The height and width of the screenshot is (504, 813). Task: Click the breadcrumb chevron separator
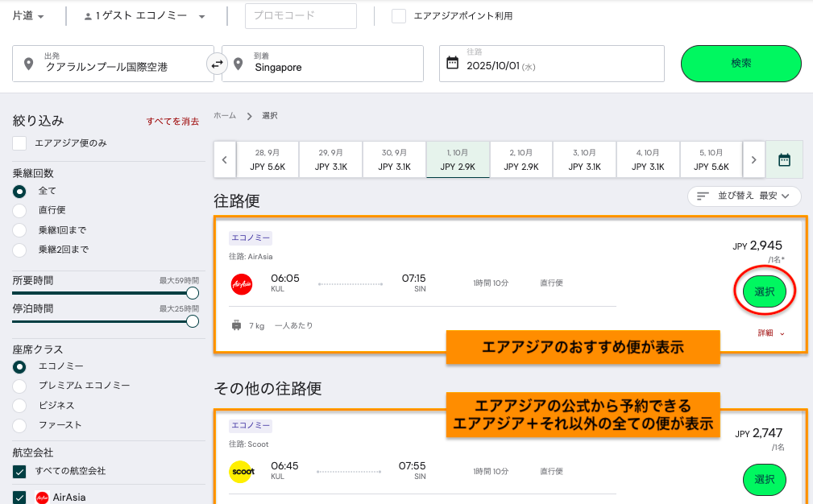click(x=250, y=116)
